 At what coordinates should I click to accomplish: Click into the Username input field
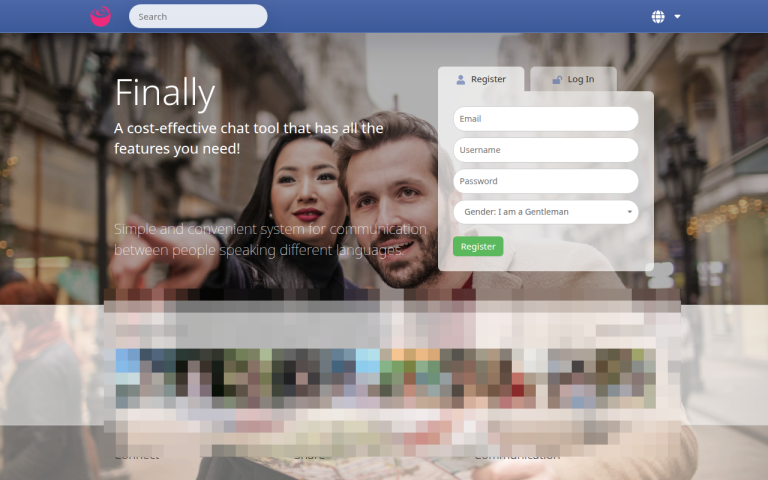[546, 150]
